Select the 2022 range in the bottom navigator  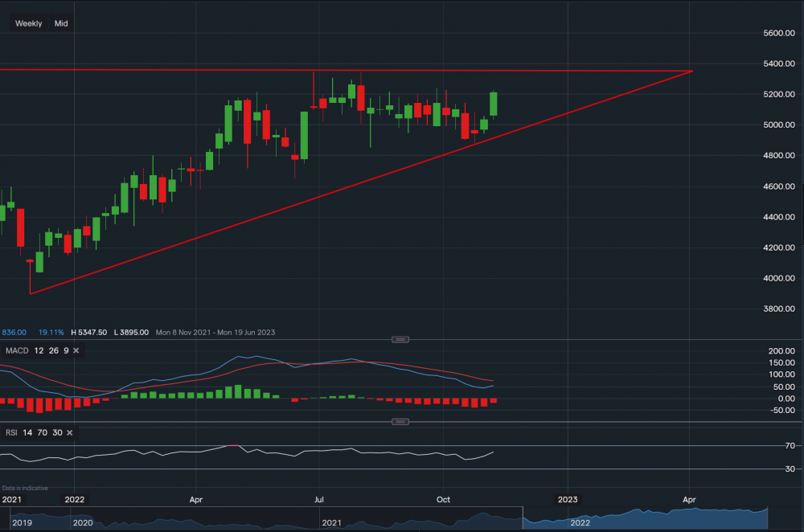[579, 522]
